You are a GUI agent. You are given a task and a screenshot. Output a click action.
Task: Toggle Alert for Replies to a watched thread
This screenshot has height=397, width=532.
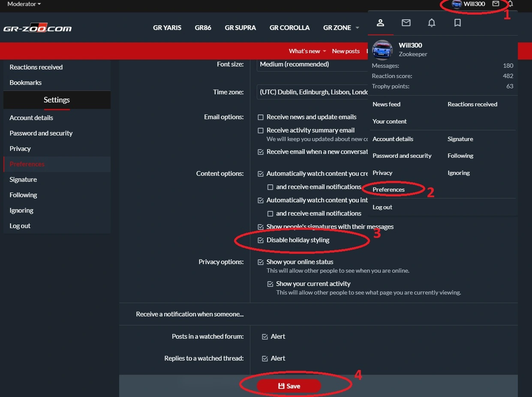265,358
